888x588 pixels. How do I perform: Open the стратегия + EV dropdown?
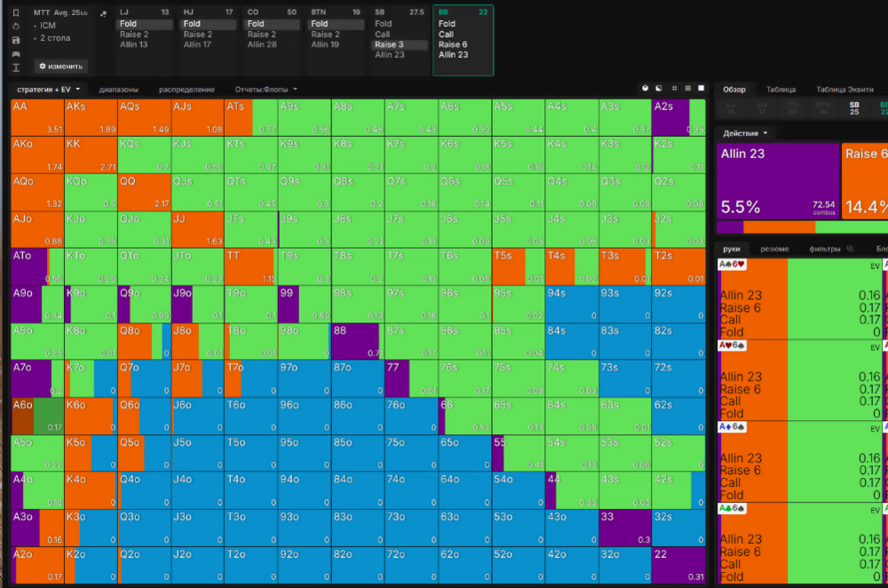pyautogui.click(x=48, y=90)
